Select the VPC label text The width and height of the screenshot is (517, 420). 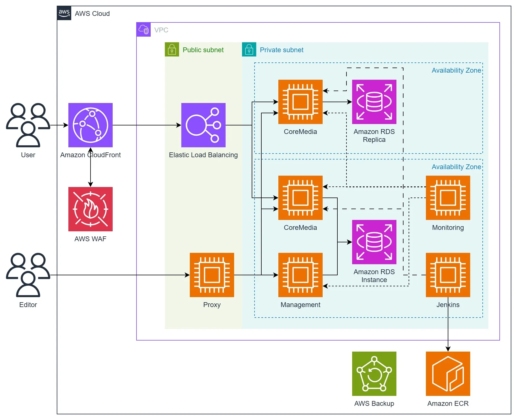point(161,30)
